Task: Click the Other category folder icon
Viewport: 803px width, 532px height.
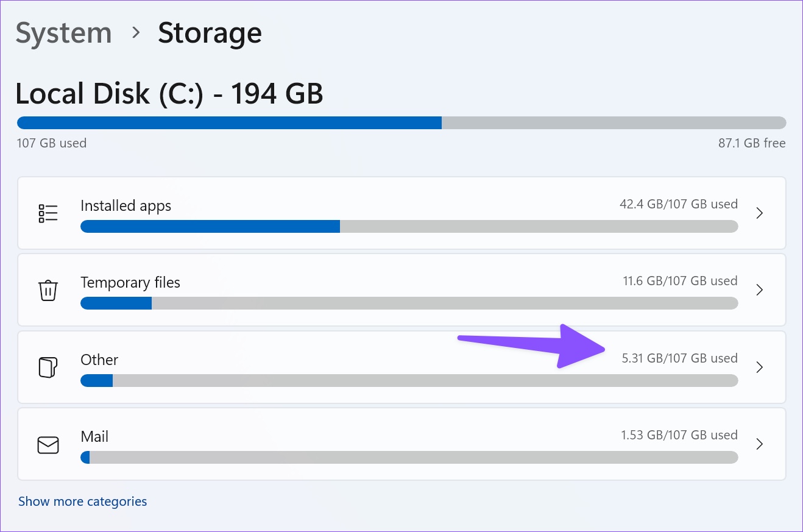Action: pos(48,367)
